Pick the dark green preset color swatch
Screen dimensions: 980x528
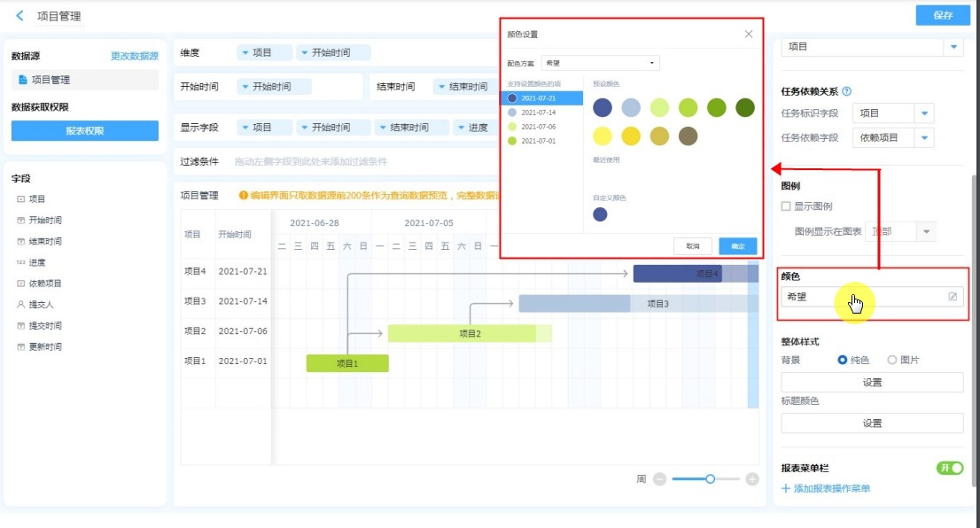pos(745,108)
